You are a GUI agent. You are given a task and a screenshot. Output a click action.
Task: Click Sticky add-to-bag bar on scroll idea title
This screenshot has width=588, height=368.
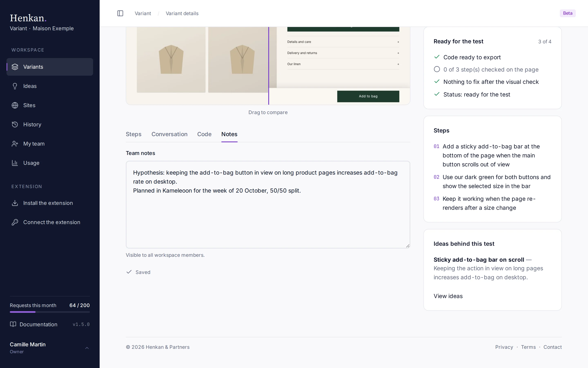(479, 259)
